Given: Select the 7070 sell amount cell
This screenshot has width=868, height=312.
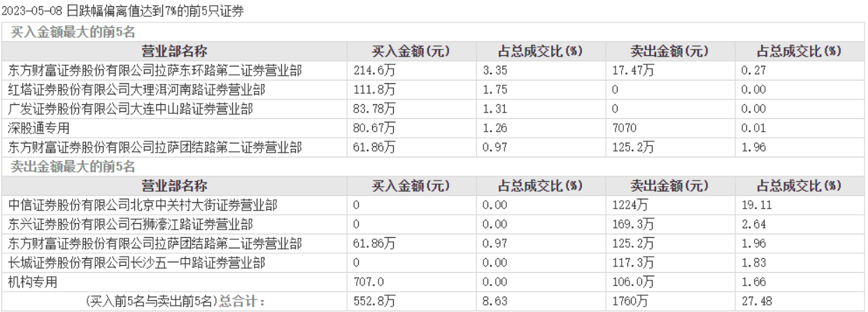Looking at the screenshot, I should [x=620, y=128].
